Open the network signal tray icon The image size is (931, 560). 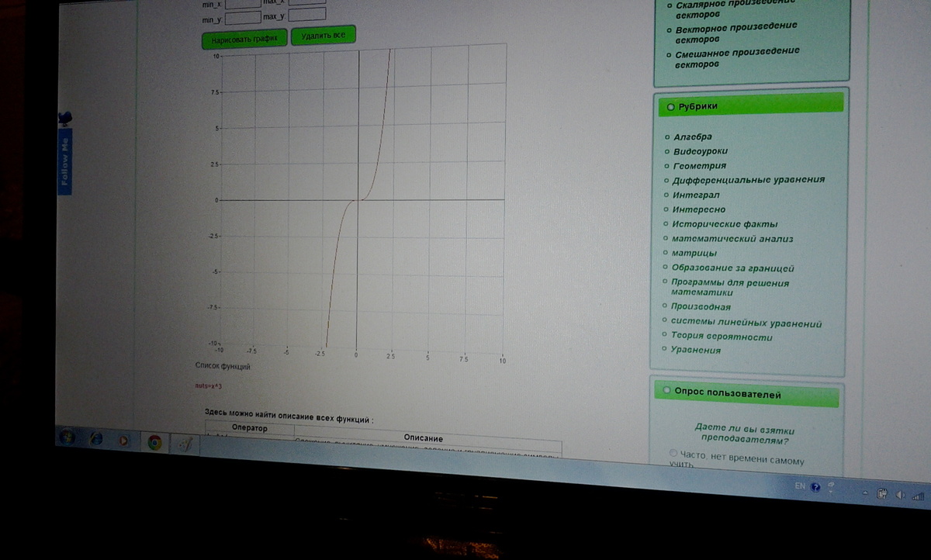click(919, 496)
